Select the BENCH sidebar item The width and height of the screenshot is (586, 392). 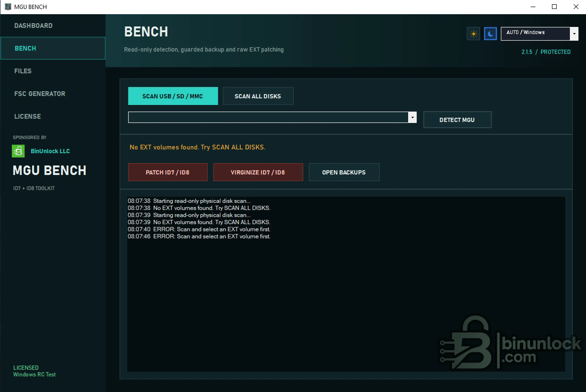(x=53, y=48)
